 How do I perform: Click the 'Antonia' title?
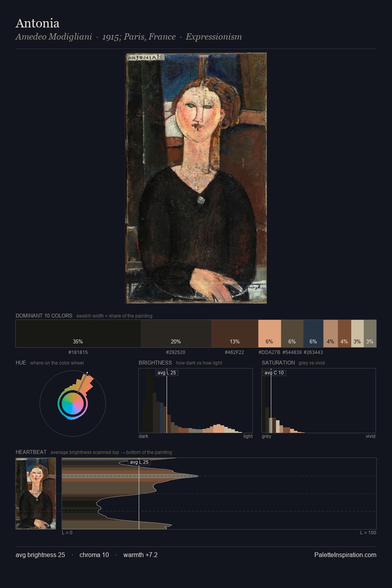[38, 23]
